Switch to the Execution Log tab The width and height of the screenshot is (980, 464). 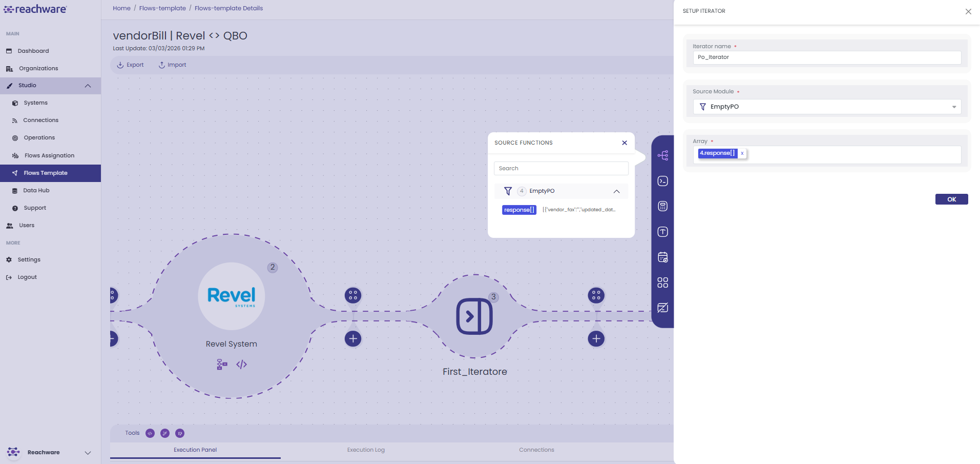coord(366,450)
